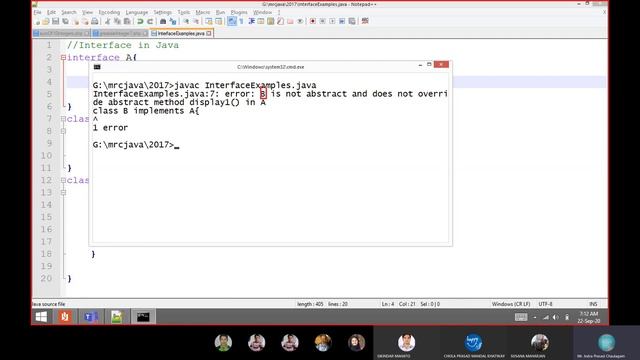Select the cmd taskbar button
The image size is (640, 360).
(x=143, y=317)
